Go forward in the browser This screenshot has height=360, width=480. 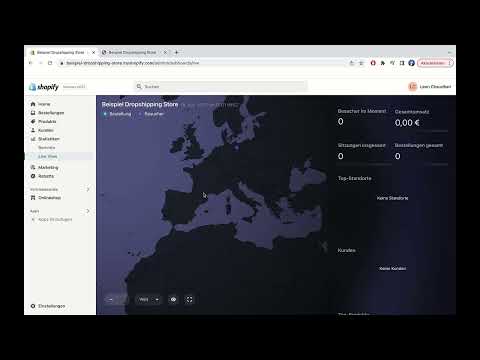point(40,63)
